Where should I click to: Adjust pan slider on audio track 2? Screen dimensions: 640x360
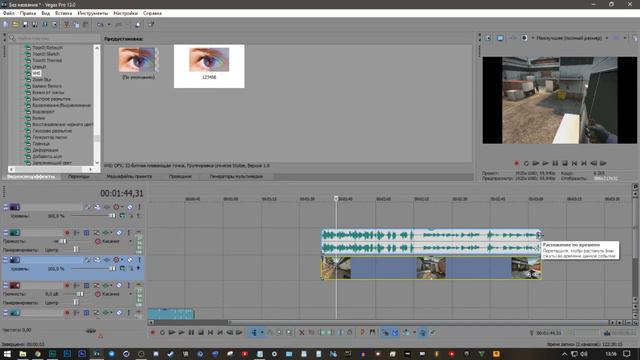pyautogui.click(x=76, y=249)
